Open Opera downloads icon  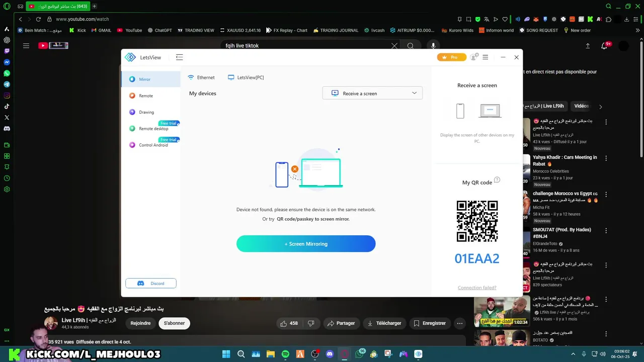[626, 19]
